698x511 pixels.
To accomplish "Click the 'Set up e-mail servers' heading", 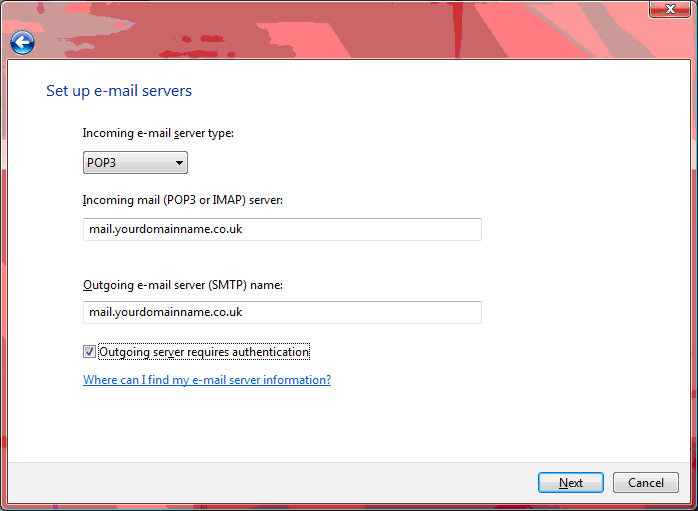I will pyautogui.click(x=119, y=91).
